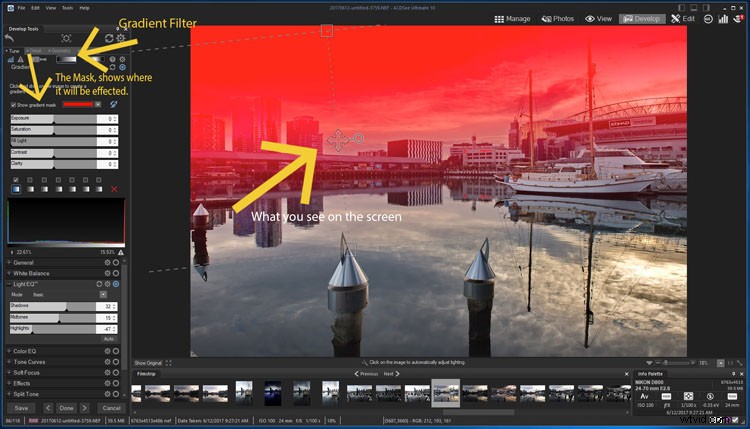Select the develop brush tool icon
The width and height of the screenshot is (750, 429).
[39, 59]
